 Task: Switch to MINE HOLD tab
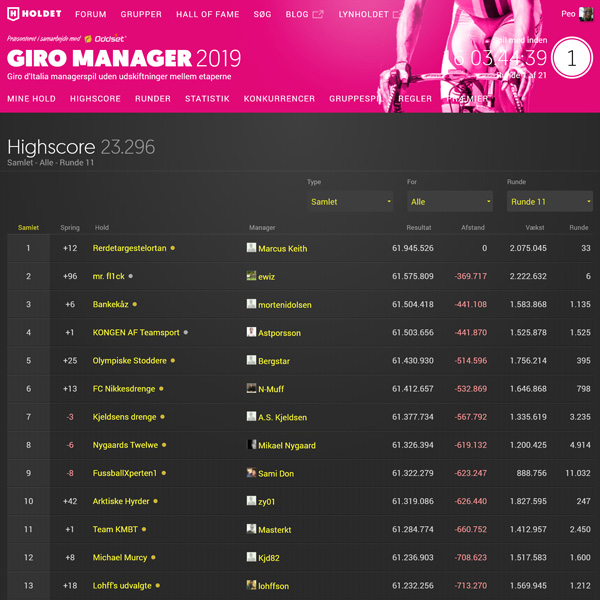pyautogui.click(x=31, y=99)
